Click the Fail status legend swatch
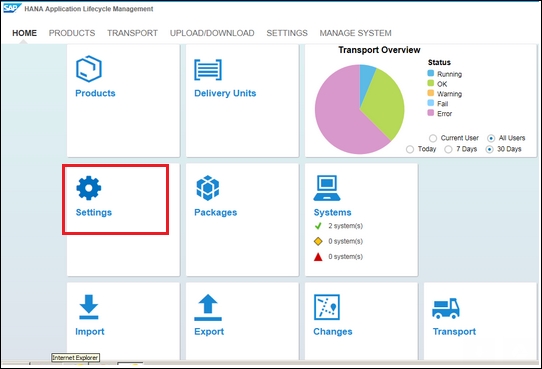 (x=431, y=103)
